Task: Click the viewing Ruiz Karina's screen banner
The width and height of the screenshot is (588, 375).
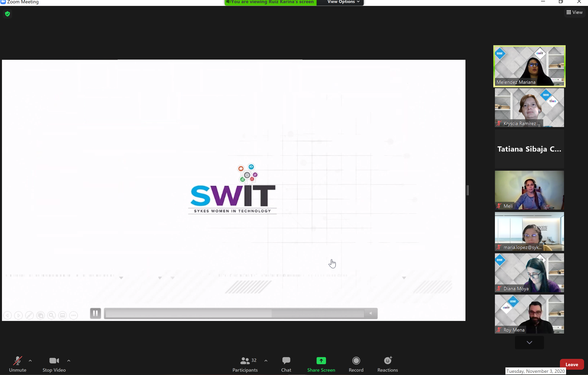Action: click(270, 2)
